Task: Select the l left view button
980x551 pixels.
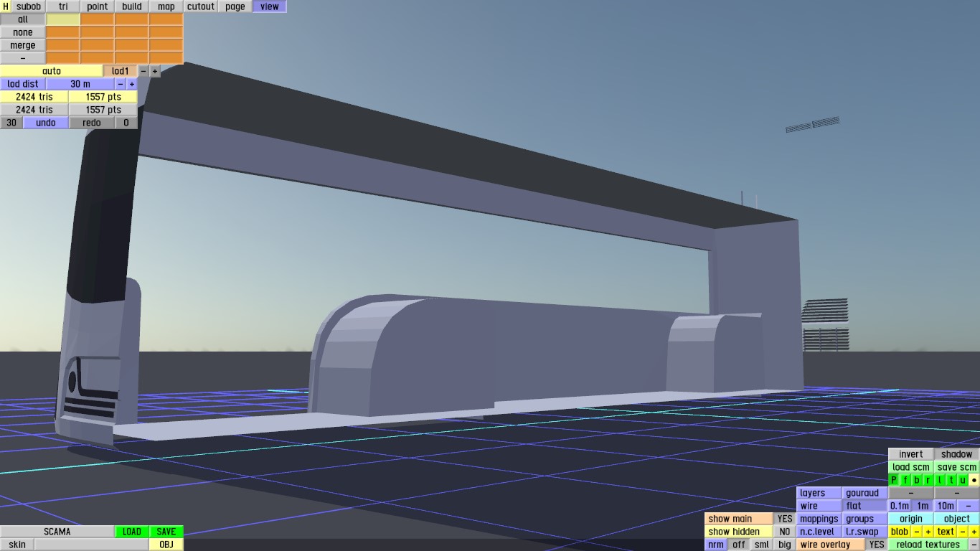Action: [940, 480]
